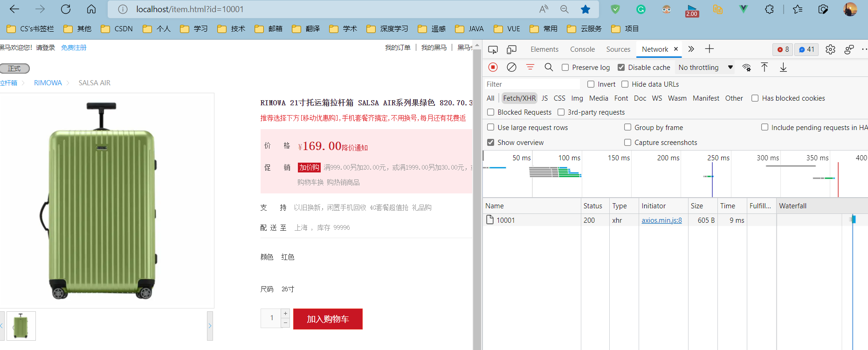Open DevTools settings gear
The image size is (868, 350).
[830, 49]
